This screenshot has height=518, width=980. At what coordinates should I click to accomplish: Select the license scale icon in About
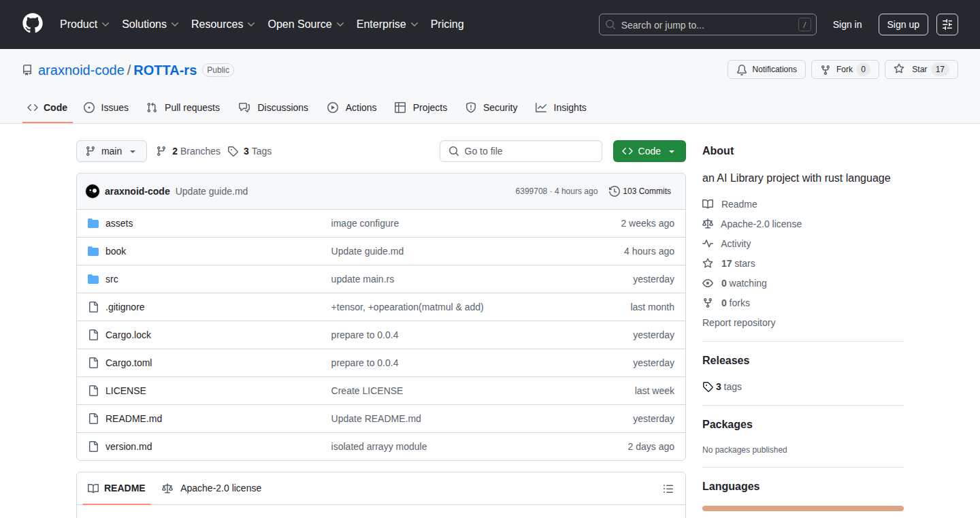pyautogui.click(x=708, y=224)
